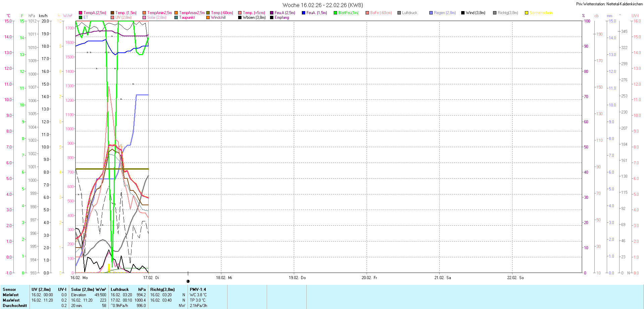Click the black moon marker below time axis
The image size is (644, 309).
coord(188,281)
